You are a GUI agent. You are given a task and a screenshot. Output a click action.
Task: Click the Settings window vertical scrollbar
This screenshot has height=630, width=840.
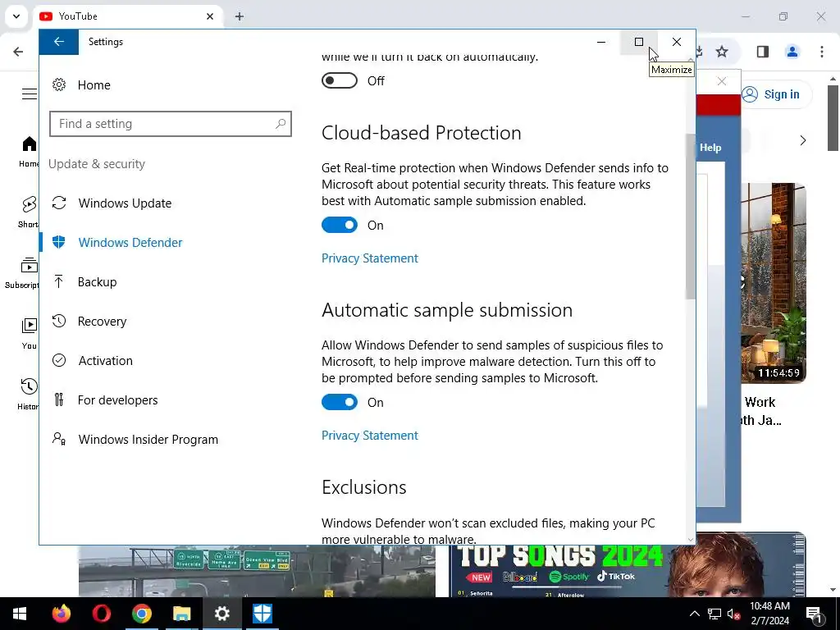690,216
